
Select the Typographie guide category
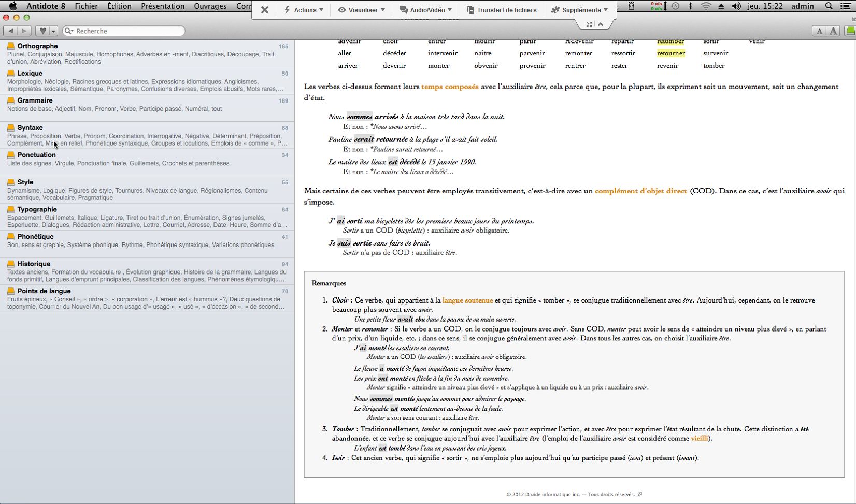click(147, 217)
